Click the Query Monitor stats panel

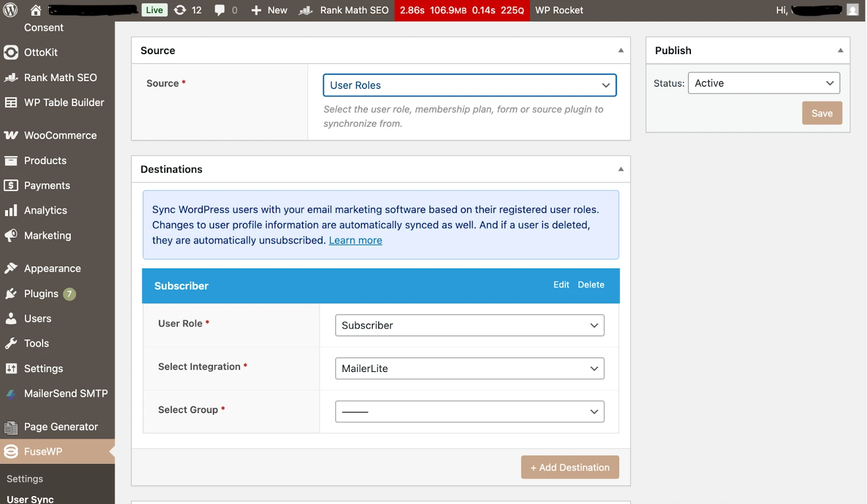(462, 10)
